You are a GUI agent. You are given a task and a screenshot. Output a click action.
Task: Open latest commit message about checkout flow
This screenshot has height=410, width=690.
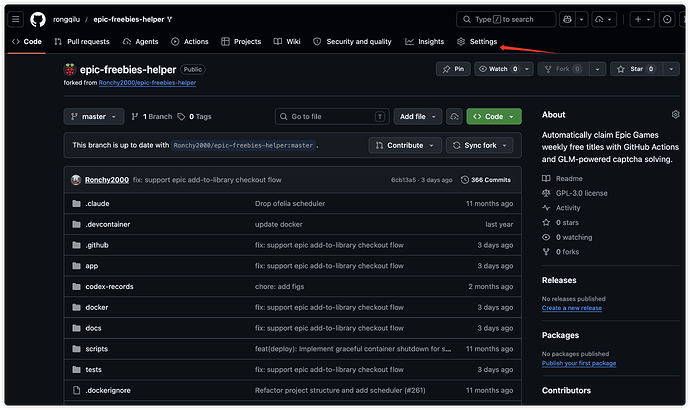pos(207,180)
